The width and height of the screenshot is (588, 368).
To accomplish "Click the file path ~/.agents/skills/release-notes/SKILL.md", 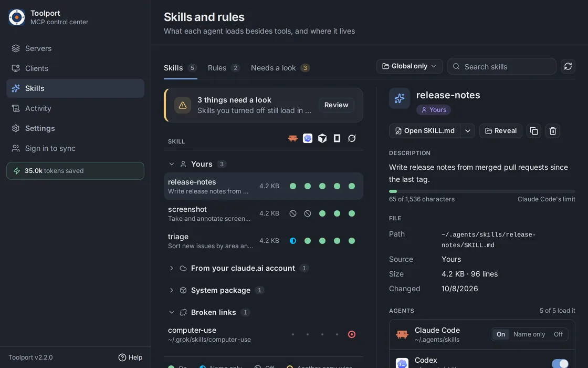I will 489,240.
